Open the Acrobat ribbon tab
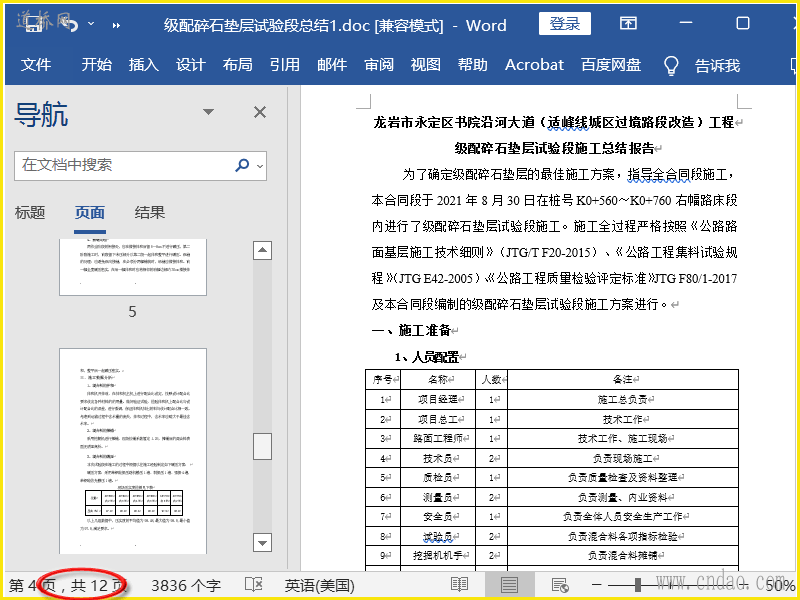800x600 pixels. point(534,65)
